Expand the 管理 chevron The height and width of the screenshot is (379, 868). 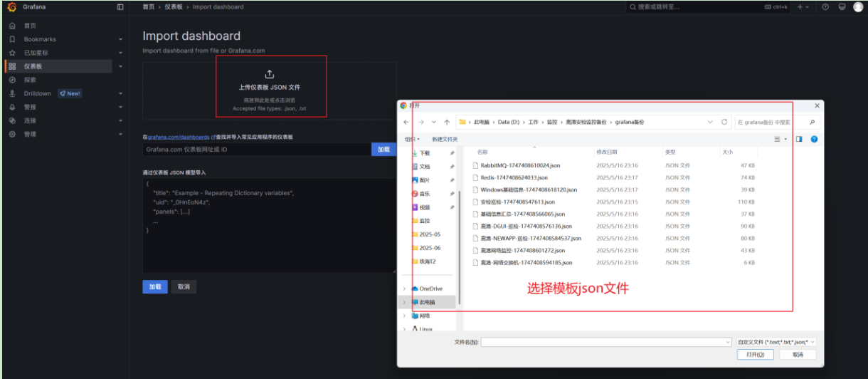tap(120, 134)
